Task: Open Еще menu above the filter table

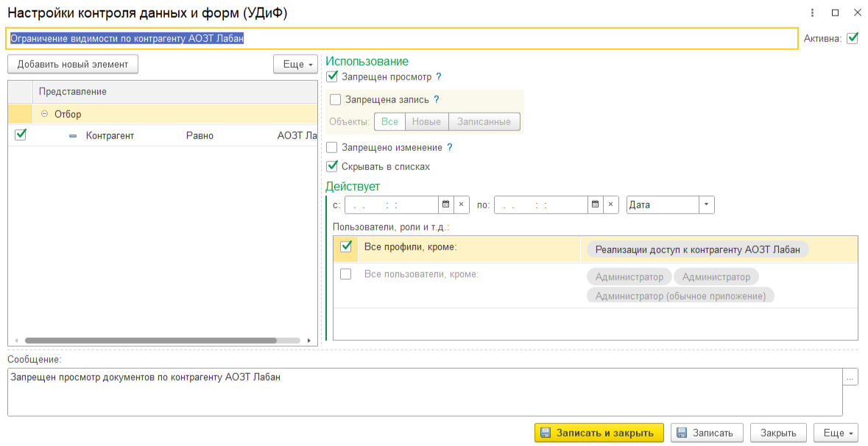Action: (294, 64)
